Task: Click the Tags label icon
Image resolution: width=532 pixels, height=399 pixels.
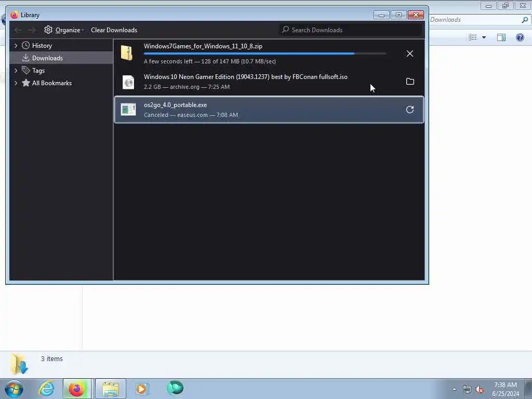Action: coord(26,70)
